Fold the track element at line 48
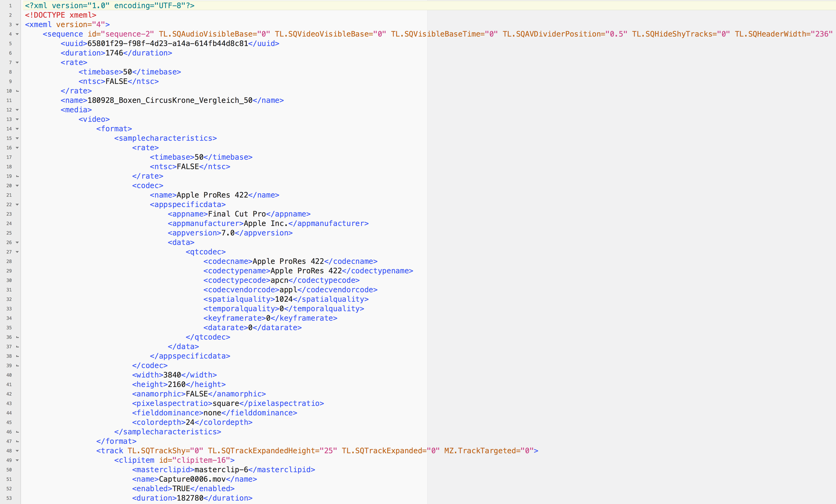The width and height of the screenshot is (836, 504). tap(17, 451)
